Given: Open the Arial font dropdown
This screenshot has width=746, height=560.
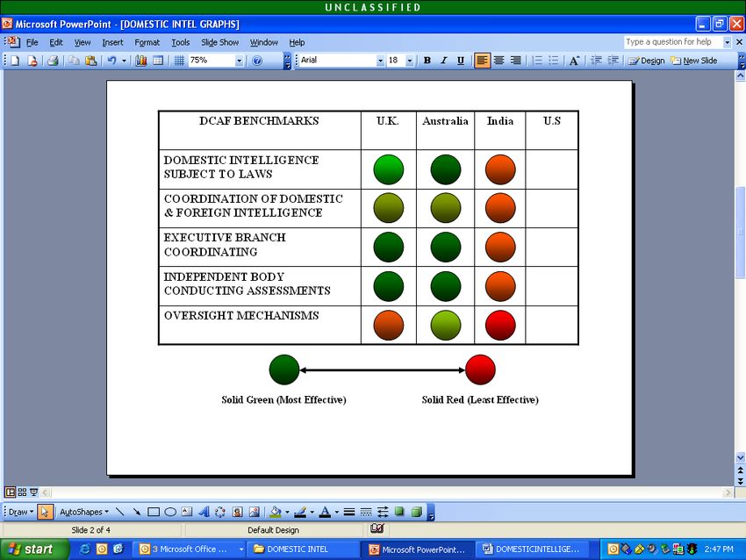Looking at the screenshot, I should click(380, 61).
